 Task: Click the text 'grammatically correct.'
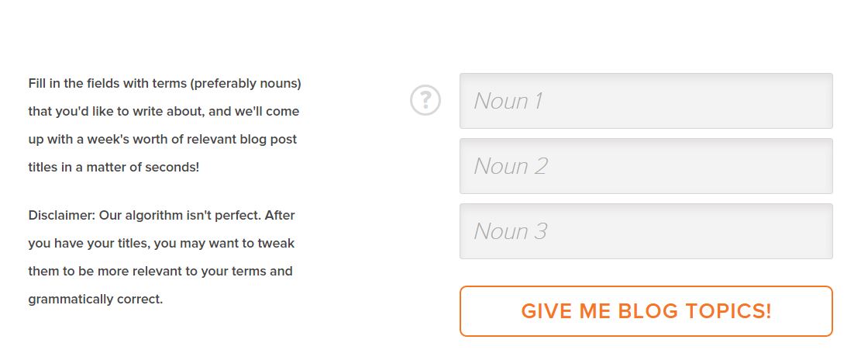point(95,300)
